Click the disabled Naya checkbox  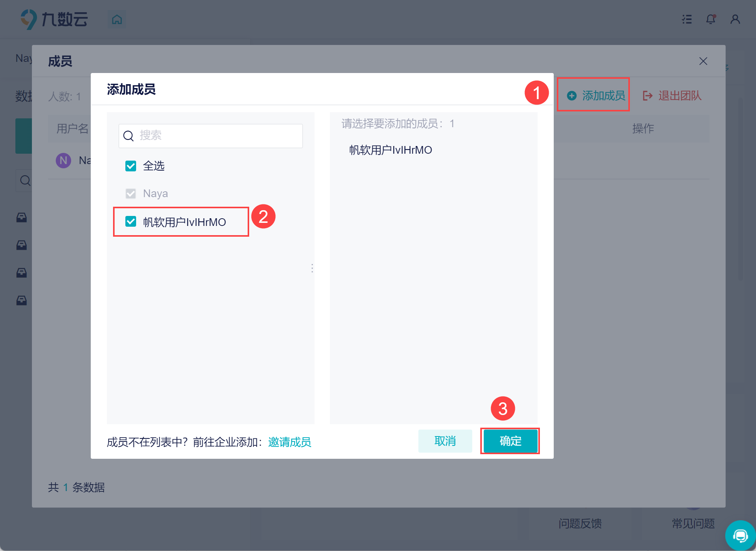131,194
